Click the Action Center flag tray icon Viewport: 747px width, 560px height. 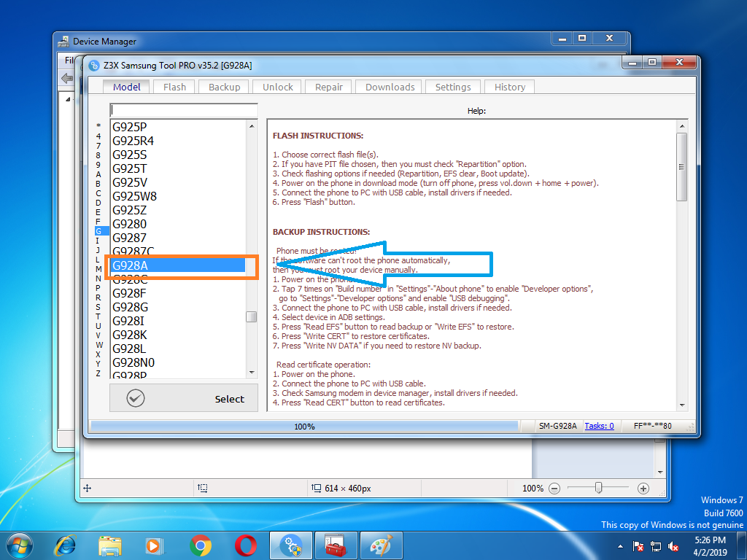(x=638, y=546)
